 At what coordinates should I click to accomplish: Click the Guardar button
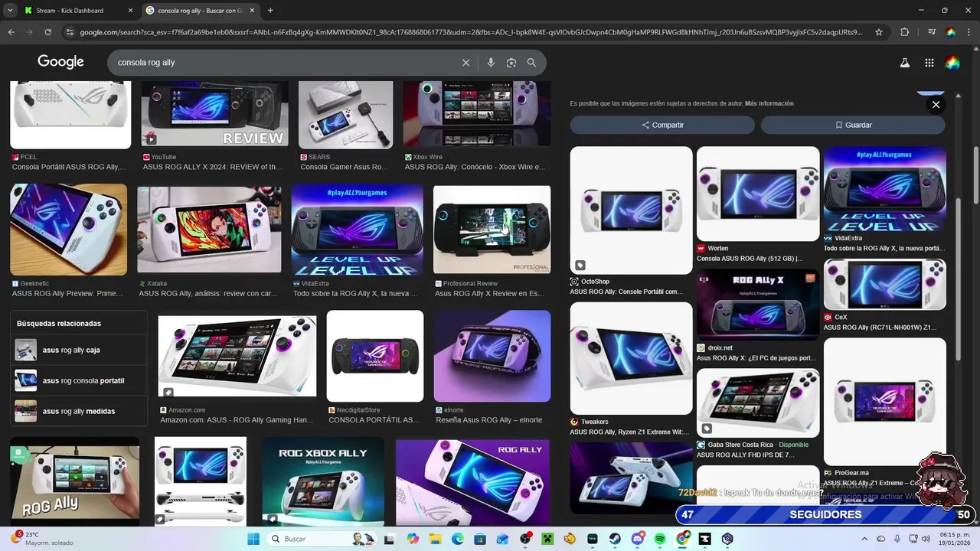[x=853, y=125]
